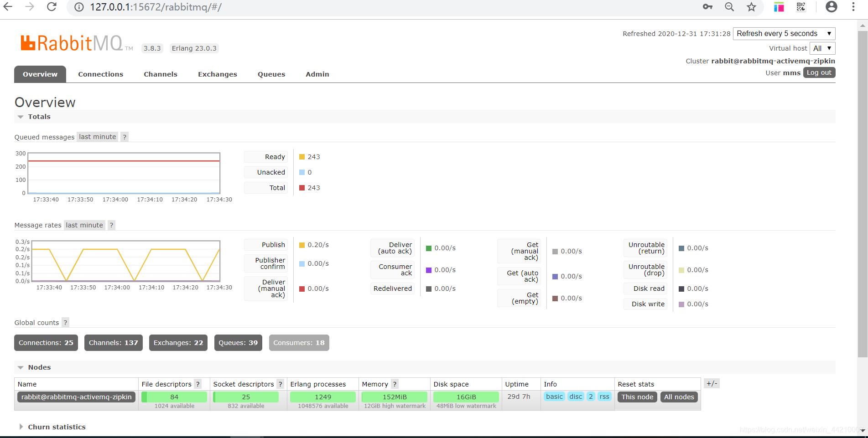Screen dimensions: 868x438
Task: Click the red Total color swatch
Action: pos(302,188)
